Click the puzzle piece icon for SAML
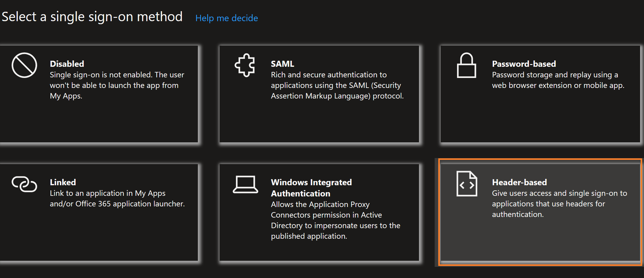 tap(245, 64)
